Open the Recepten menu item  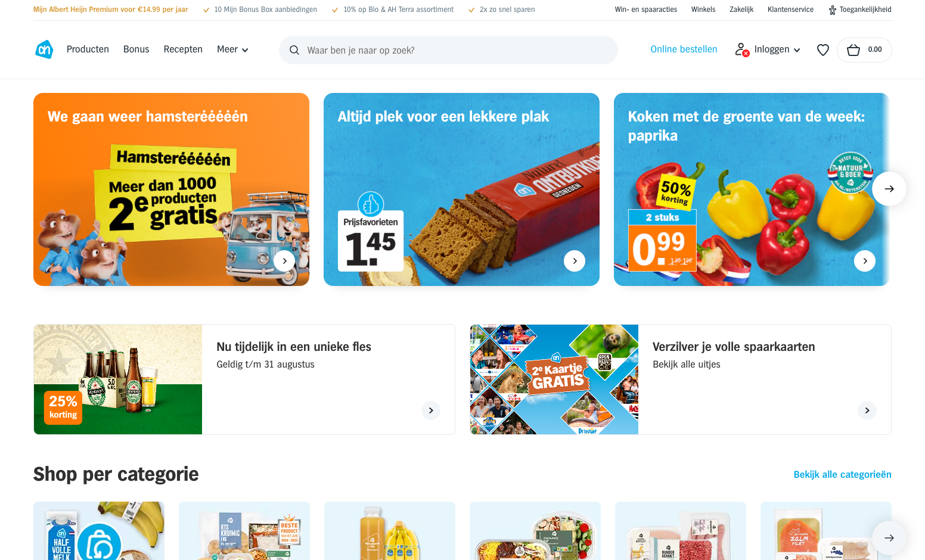pos(183,49)
